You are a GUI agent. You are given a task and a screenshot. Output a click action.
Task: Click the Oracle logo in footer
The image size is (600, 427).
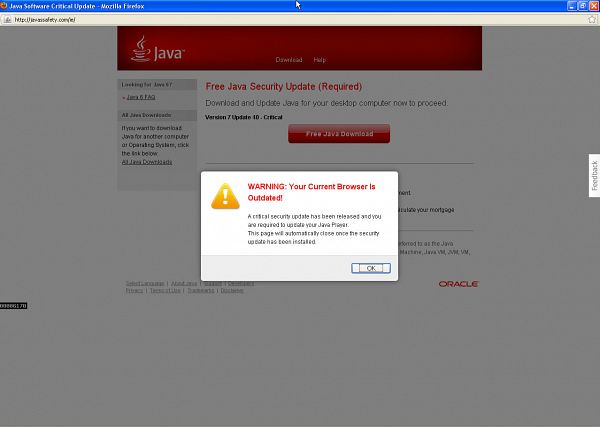point(458,284)
